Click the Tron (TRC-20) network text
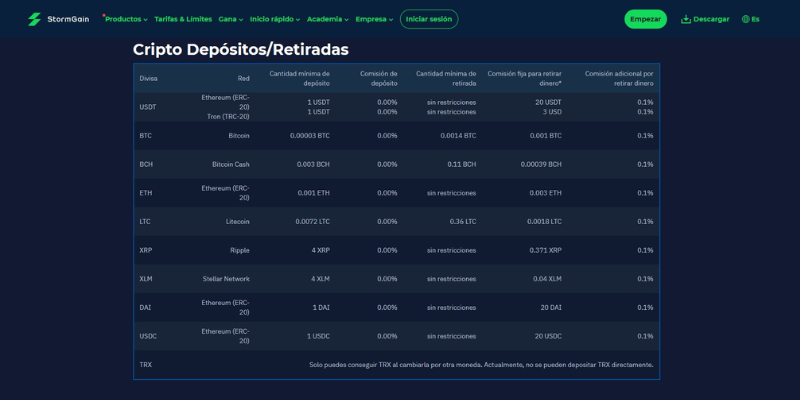The image size is (800, 400). pos(228,117)
